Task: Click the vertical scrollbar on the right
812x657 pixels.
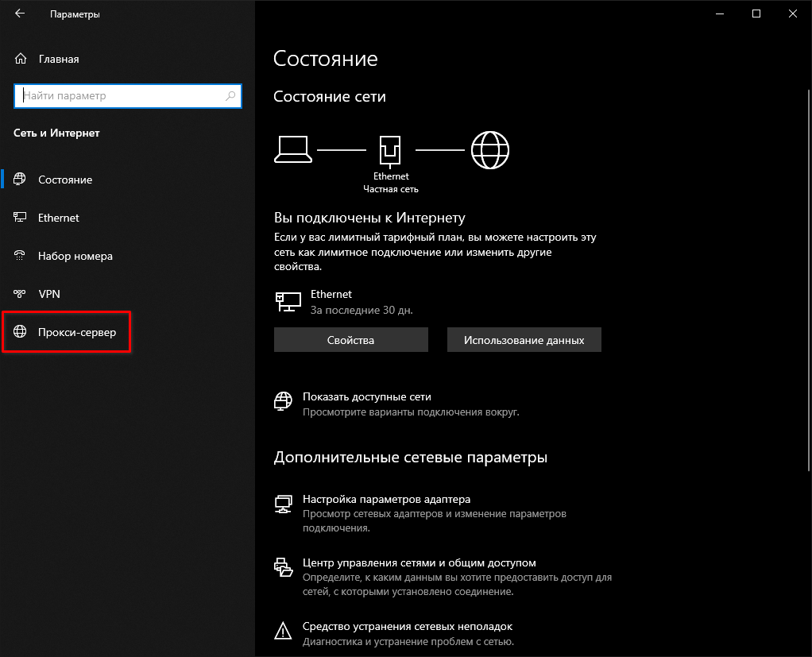Action: (x=808, y=280)
